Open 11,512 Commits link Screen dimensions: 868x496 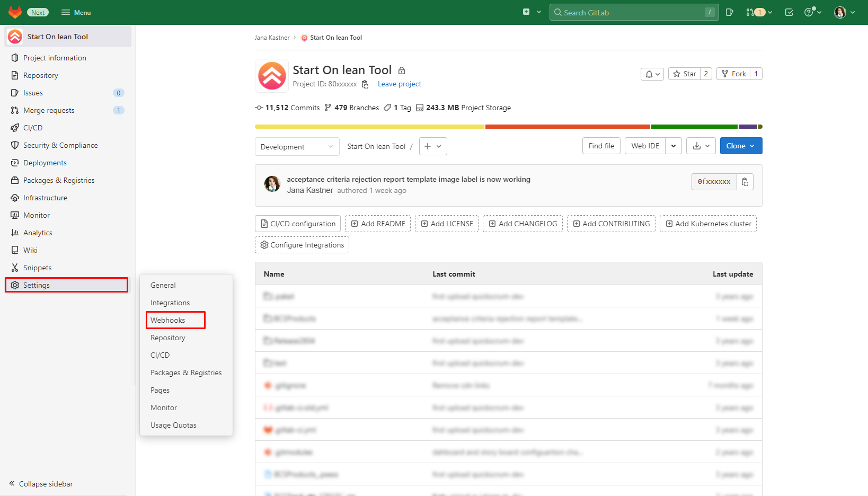(287, 108)
